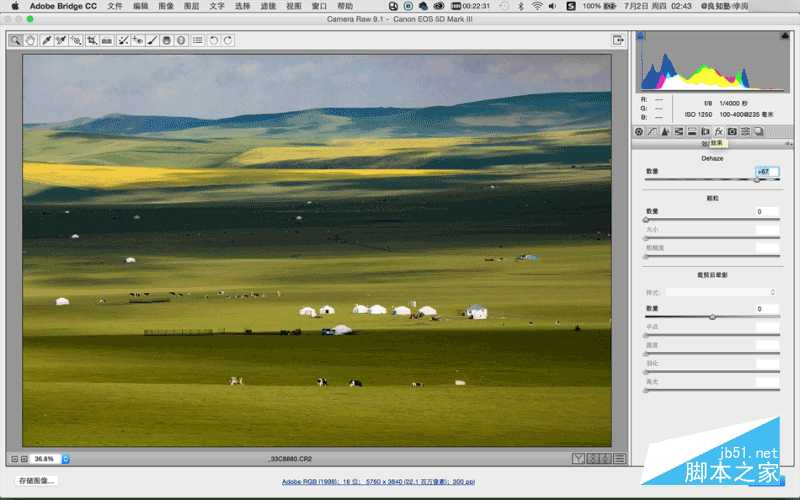This screenshot has height=500, width=800.
Task: Click the vignette amount value field
Action: (767, 309)
